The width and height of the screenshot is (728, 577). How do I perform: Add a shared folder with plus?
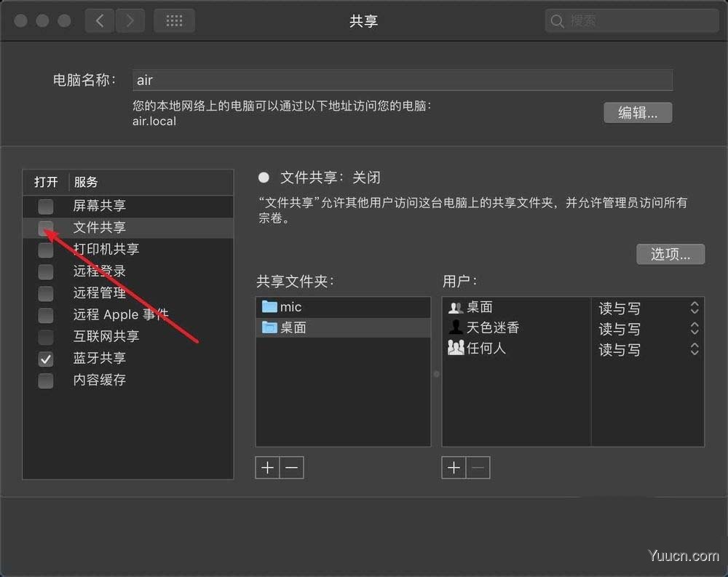pyautogui.click(x=267, y=467)
